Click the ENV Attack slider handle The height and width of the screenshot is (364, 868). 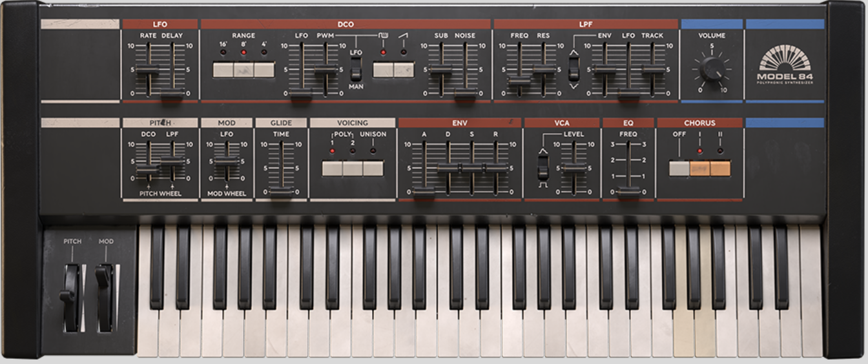(424, 190)
